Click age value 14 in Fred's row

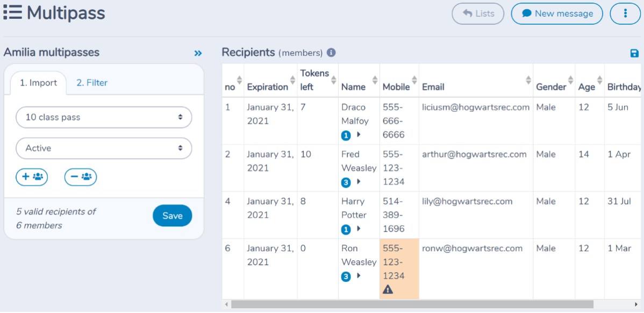584,155
